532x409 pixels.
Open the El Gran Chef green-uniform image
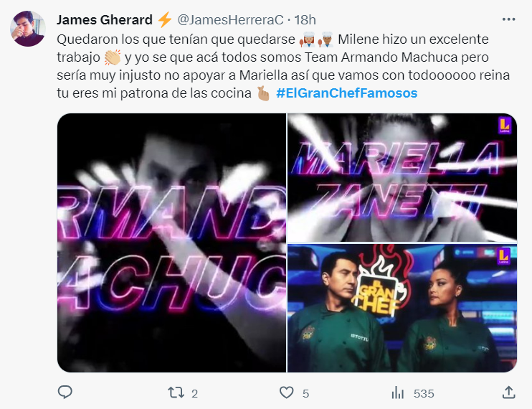[402, 309]
